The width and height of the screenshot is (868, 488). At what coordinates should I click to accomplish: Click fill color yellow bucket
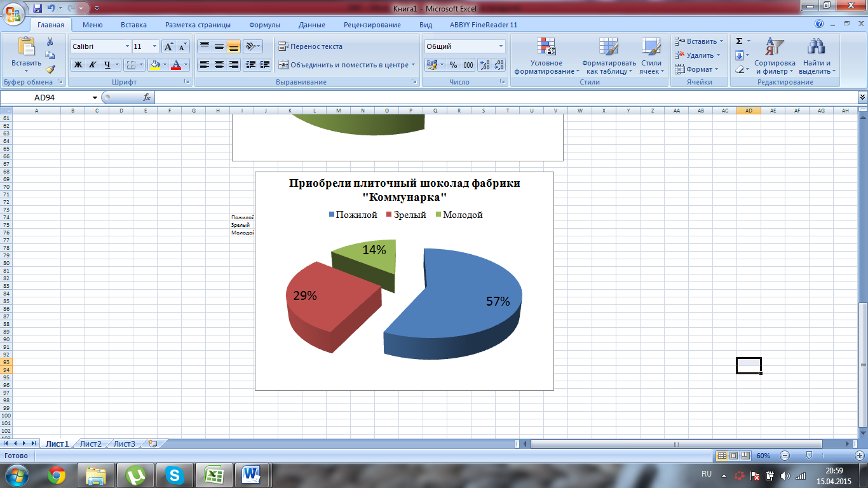154,65
